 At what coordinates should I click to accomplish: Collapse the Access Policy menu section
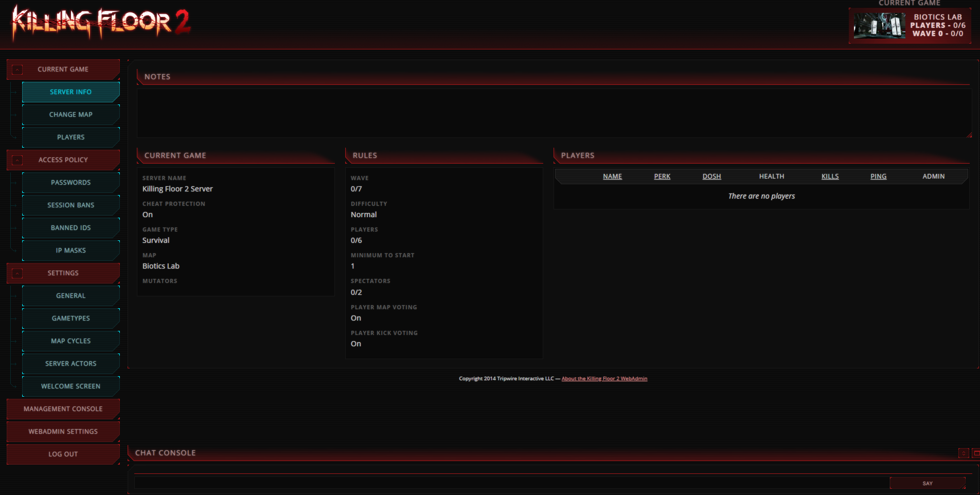click(x=17, y=160)
